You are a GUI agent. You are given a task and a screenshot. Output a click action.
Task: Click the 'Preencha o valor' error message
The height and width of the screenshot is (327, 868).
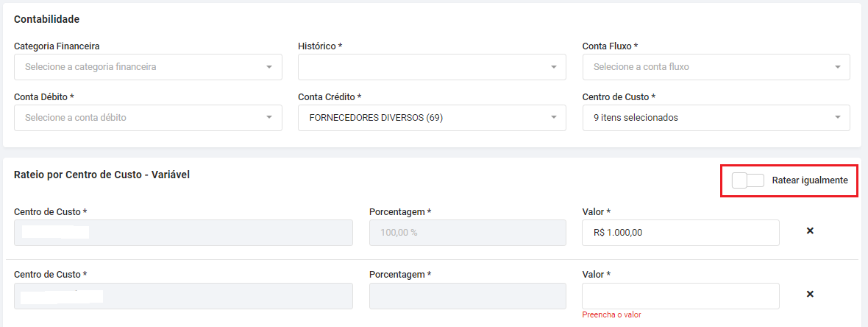click(x=611, y=315)
